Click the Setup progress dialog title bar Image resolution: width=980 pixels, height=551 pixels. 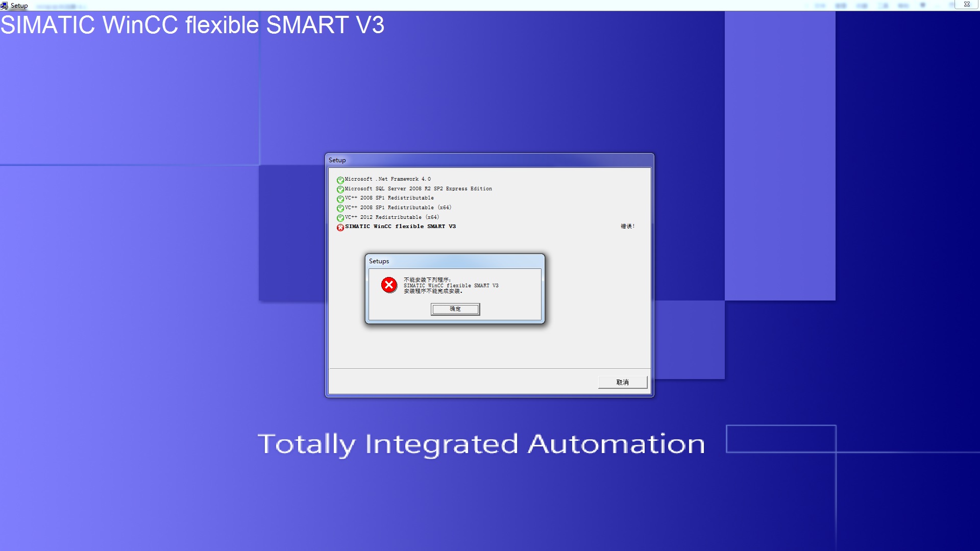489,160
